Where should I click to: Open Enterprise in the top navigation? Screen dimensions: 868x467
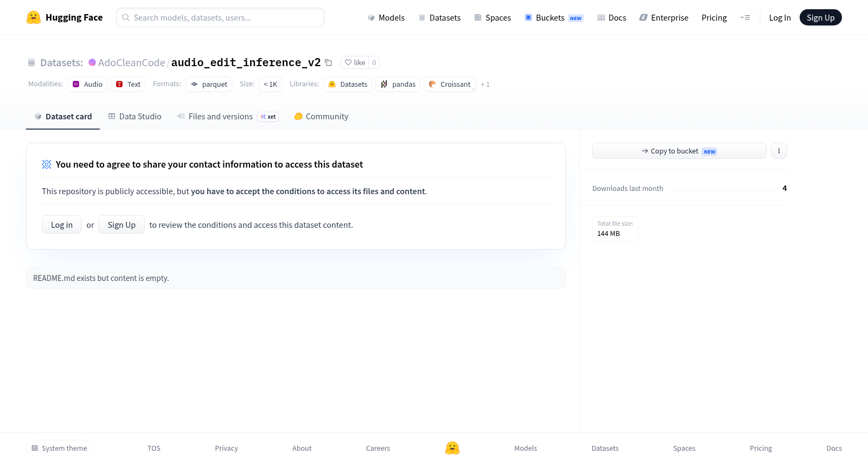663,17
